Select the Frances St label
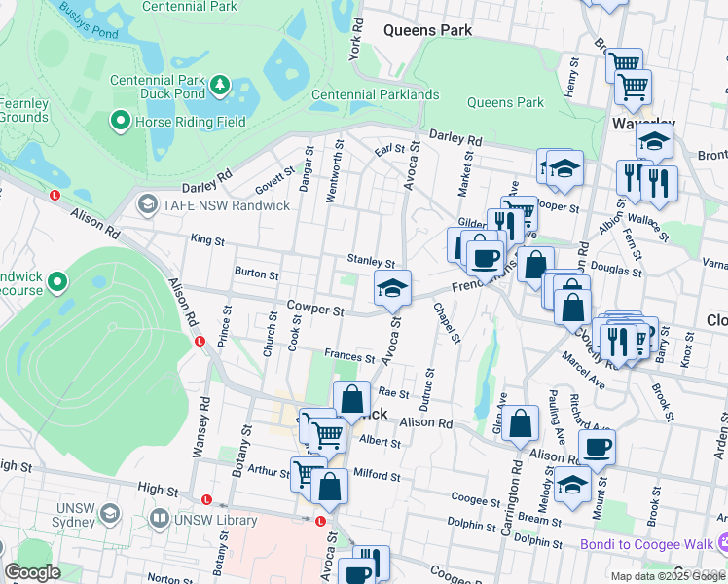The height and width of the screenshot is (584, 728). click(349, 356)
